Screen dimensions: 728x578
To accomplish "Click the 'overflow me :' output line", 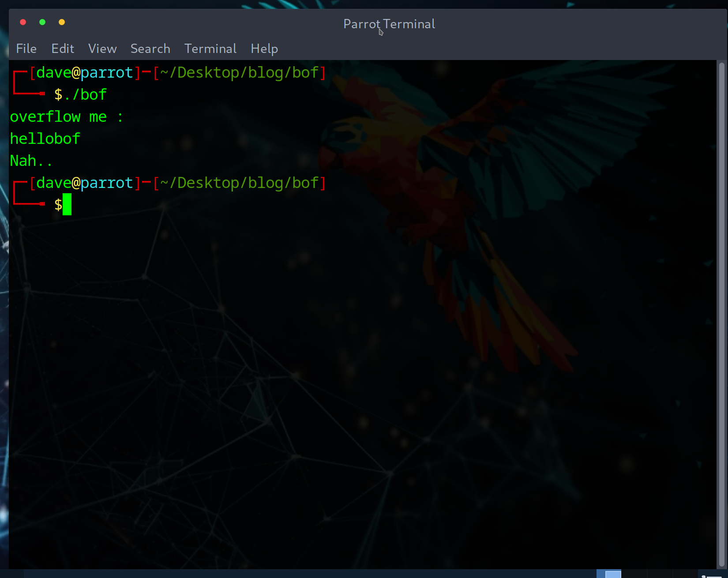I will point(66,117).
